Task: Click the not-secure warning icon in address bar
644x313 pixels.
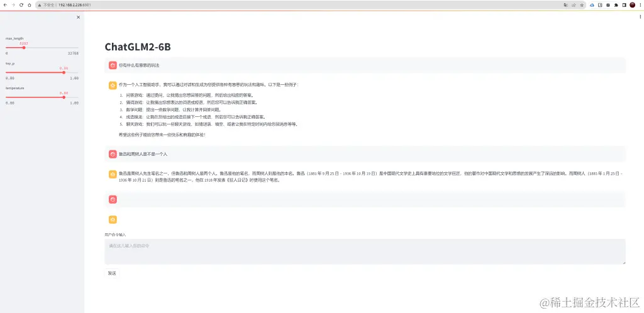Action: [x=40, y=5]
